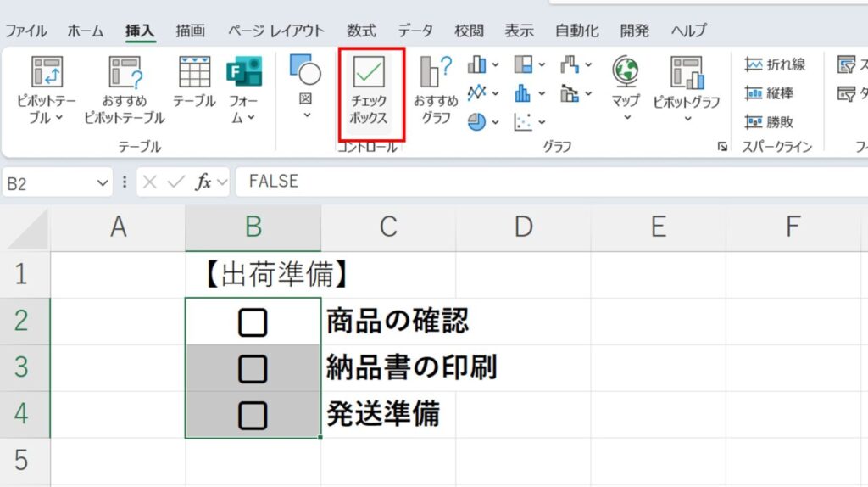Open the Maps (マップ) chart tool
This screenshot has width=868, height=487.
coord(626,88)
